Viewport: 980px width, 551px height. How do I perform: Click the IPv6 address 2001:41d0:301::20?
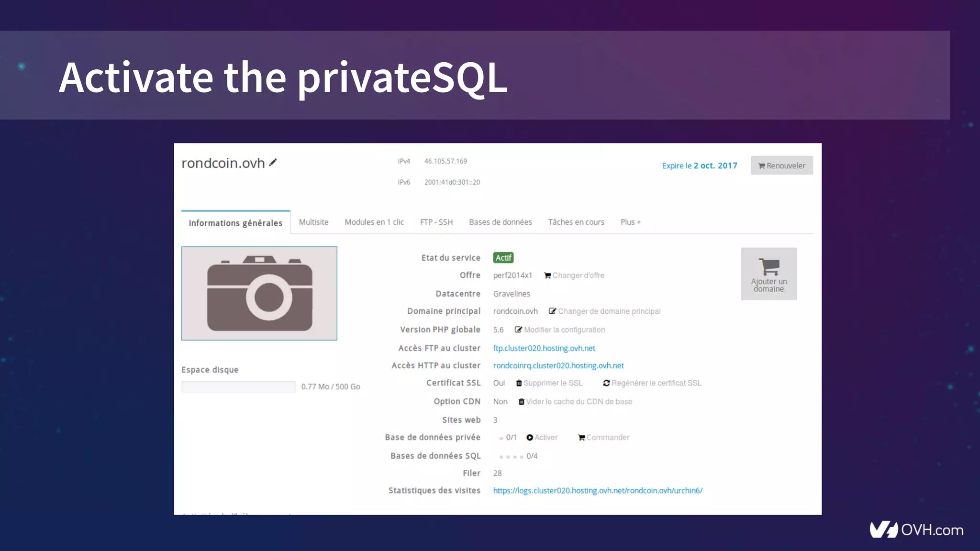[x=452, y=182]
